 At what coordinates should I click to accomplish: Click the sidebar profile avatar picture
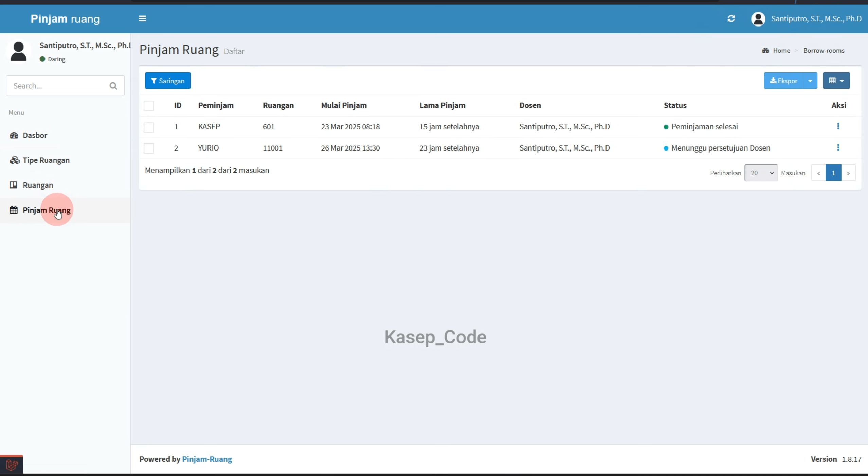tap(18, 51)
